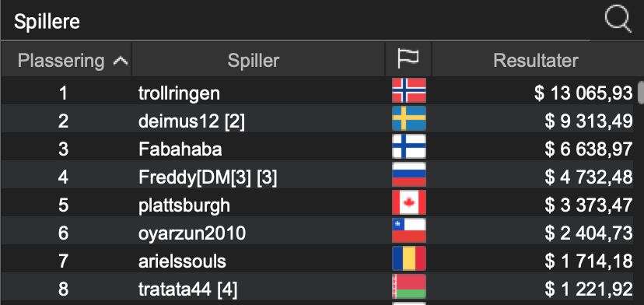Click the Canada flag beside plattsburgh
The height and width of the screenshot is (305, 644).
pyautogui.click(x=408, y=202)
